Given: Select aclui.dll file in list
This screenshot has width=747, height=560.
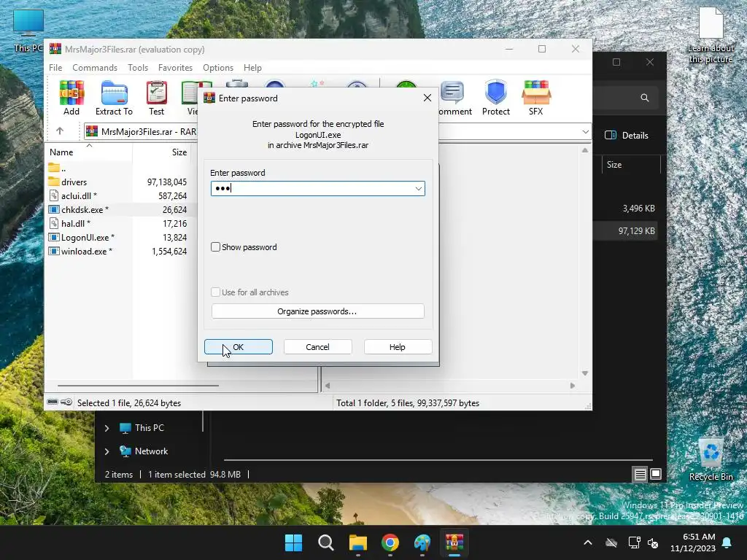Looking at the screenshot, I should click(x=118, y=195).
